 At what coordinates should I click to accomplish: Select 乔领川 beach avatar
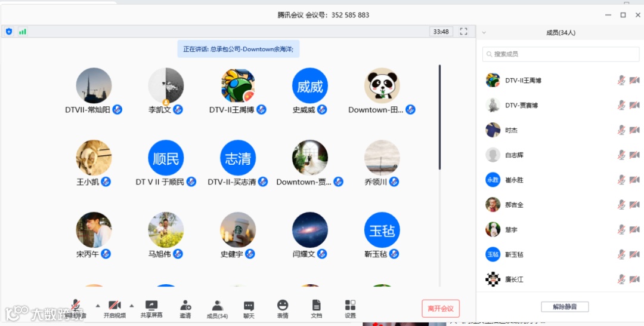click(x=382, y=158)
